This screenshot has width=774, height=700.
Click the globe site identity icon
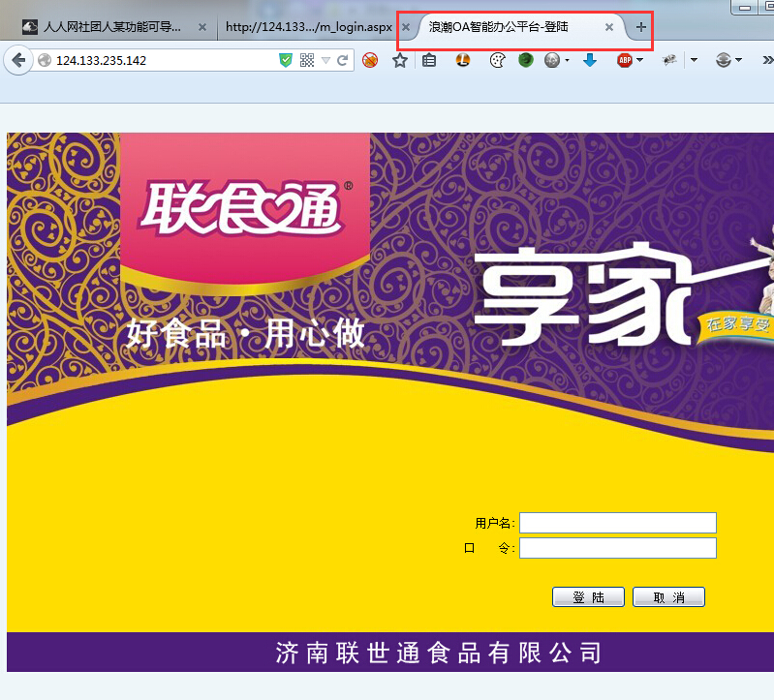(x=45, y=60)
